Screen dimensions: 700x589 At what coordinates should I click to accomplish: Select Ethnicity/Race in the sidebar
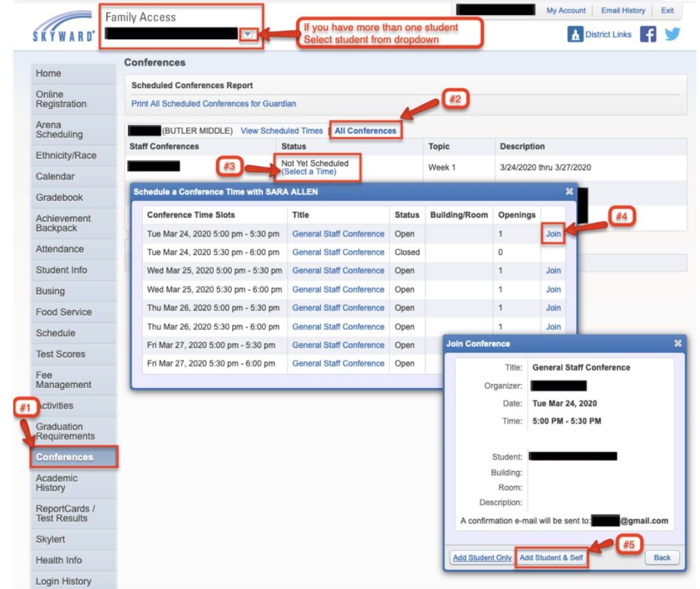tap(73, 156)
